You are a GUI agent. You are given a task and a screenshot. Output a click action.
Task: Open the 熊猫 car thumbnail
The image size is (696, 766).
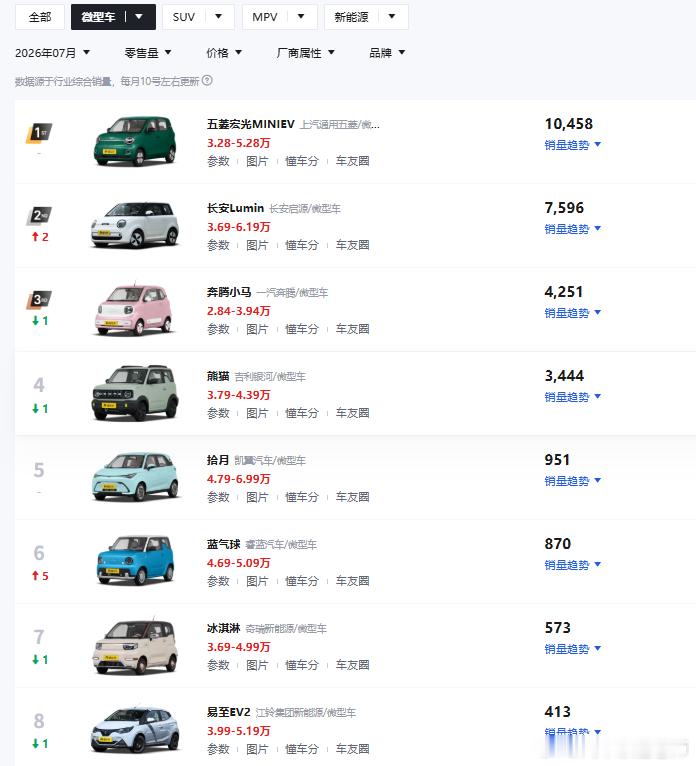point(135,393)
